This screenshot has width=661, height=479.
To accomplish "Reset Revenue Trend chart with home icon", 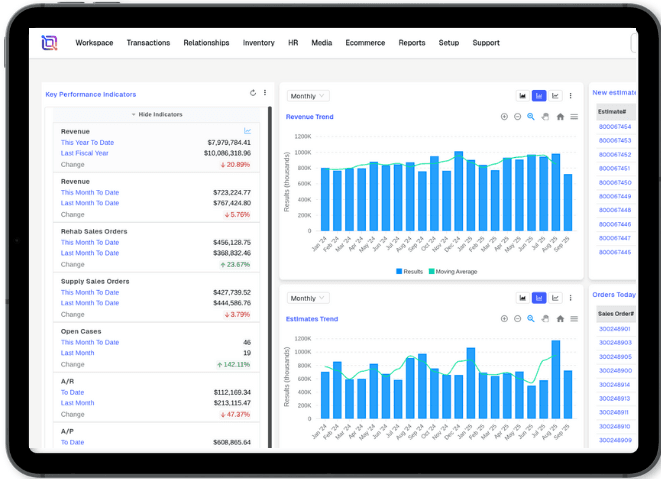I will click(x=560, y=117).
